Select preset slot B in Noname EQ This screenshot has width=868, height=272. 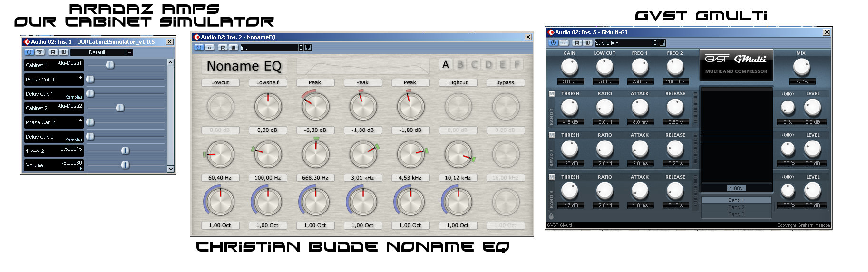click(460, 64)
